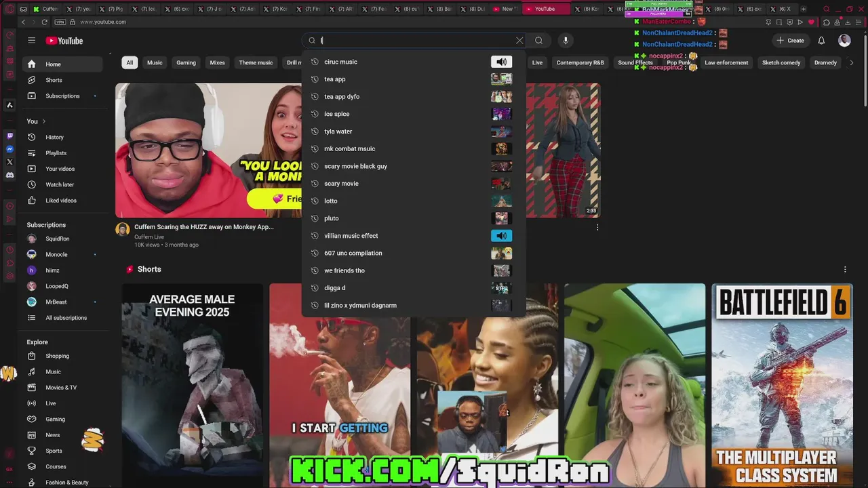Screen dimensions: 868x488
Task: Select the Gaming filter chip
Action: tap(186, 62)
